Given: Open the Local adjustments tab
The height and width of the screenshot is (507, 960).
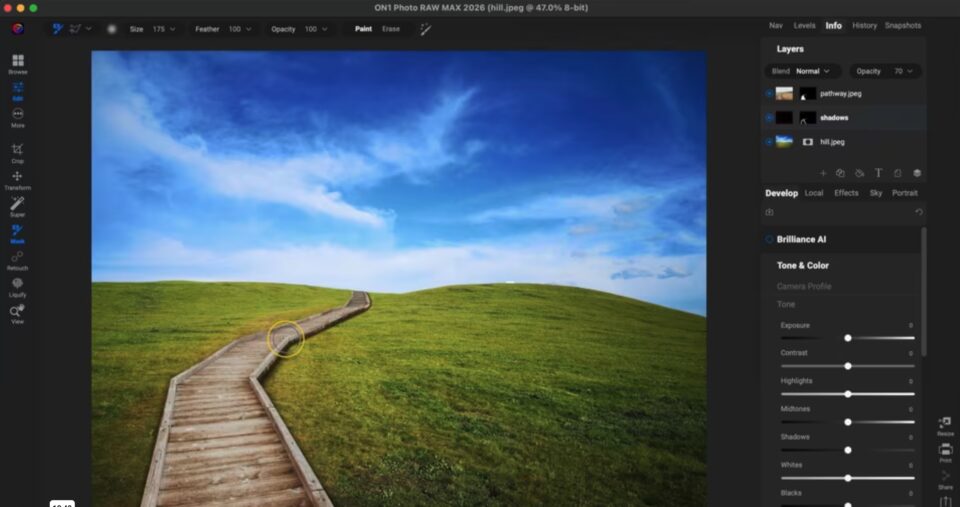Looking at the screenshot, I should click(x=814, y=193).
